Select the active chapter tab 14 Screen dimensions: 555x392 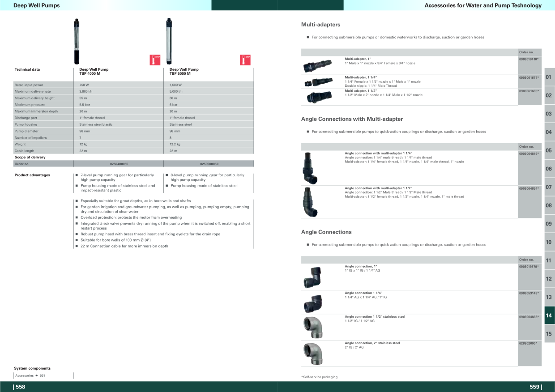[x=549, y=315]
